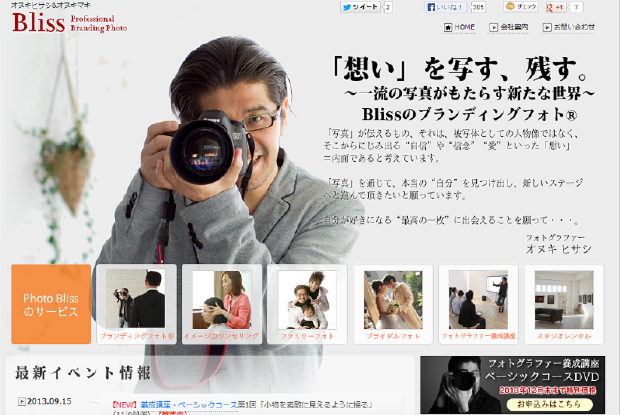Open the 会社案内 menu link
This screenshot has width=620, height=415.
tap(514, 27)
